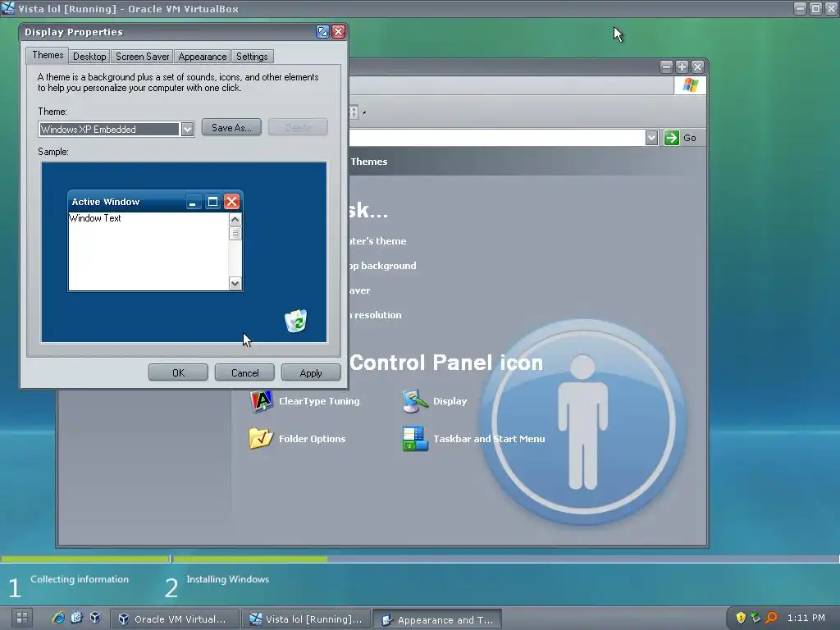Click the sample Active Window minimize button

click(x=193, y=202)
